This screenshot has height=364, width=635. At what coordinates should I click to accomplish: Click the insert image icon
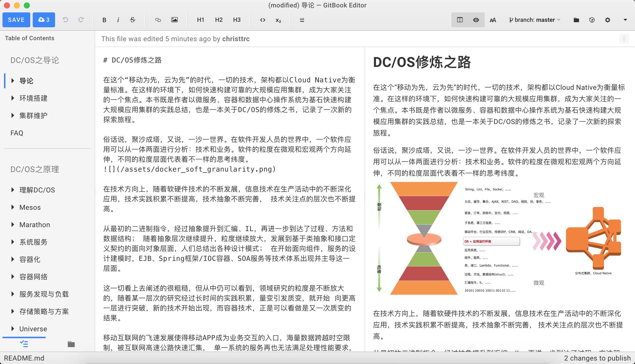tap(174, 20)
